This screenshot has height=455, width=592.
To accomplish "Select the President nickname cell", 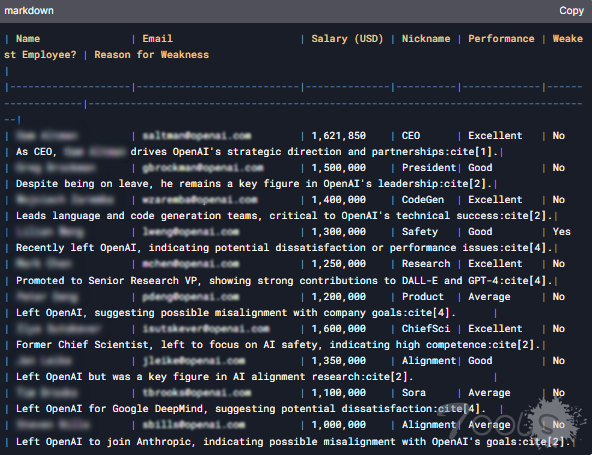I will click(x=429, y=168).
